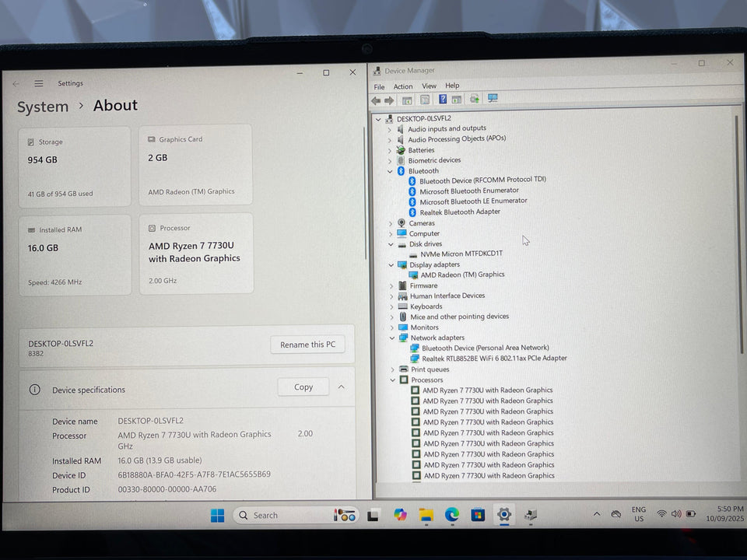Toggle the action pane toolbar icon

pos(457,99)
